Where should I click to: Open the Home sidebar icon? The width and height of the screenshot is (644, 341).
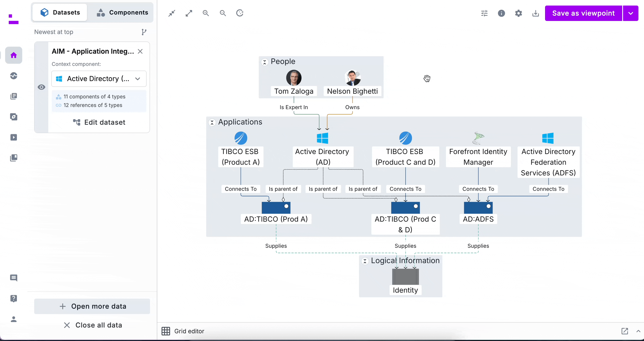point(14,55)
